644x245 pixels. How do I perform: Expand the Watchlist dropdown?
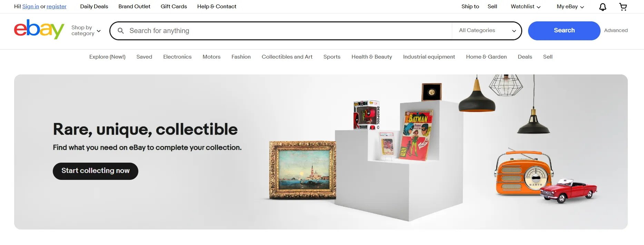click(x=525, y=7)
